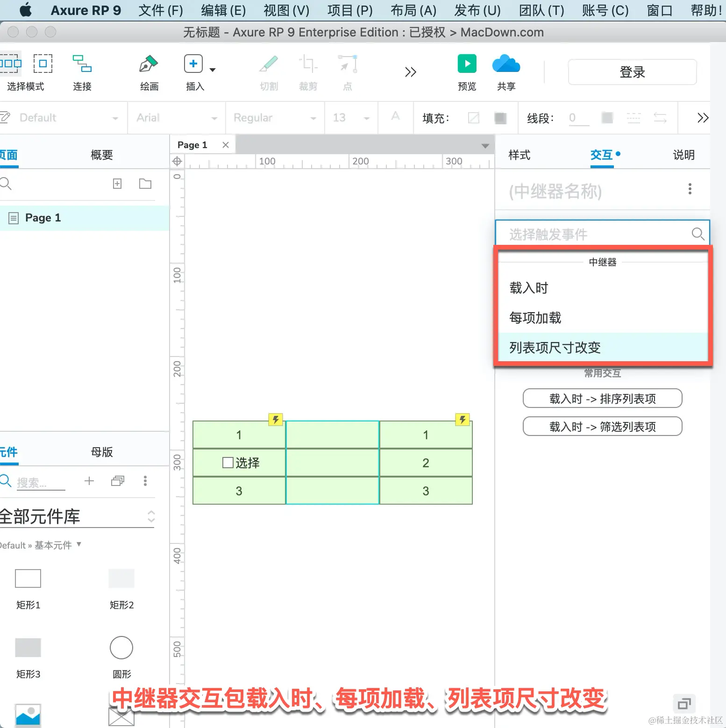Screen dimensions: 726x728
Task: Click the no-fill color swatch
Action: (x=474, y=118)
